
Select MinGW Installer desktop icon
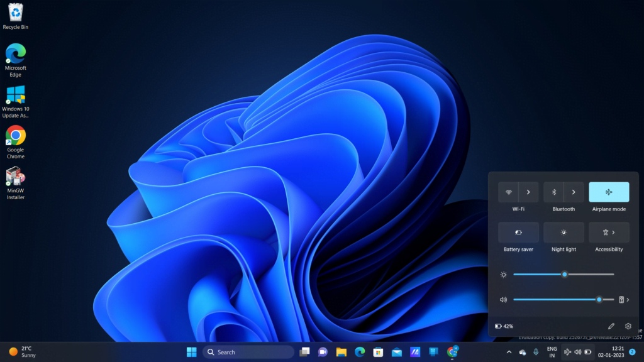(16, 183)
